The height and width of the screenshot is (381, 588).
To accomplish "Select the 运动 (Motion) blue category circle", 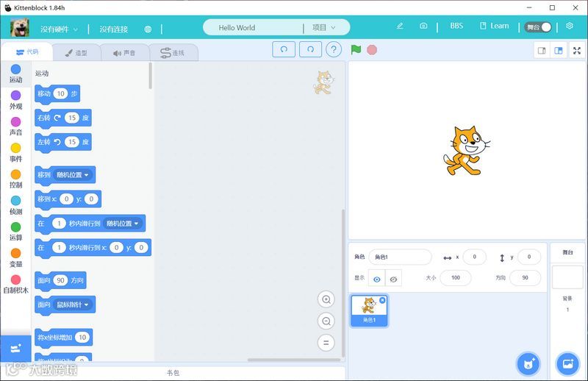I will pyautogui.click(x=15, y=69).
